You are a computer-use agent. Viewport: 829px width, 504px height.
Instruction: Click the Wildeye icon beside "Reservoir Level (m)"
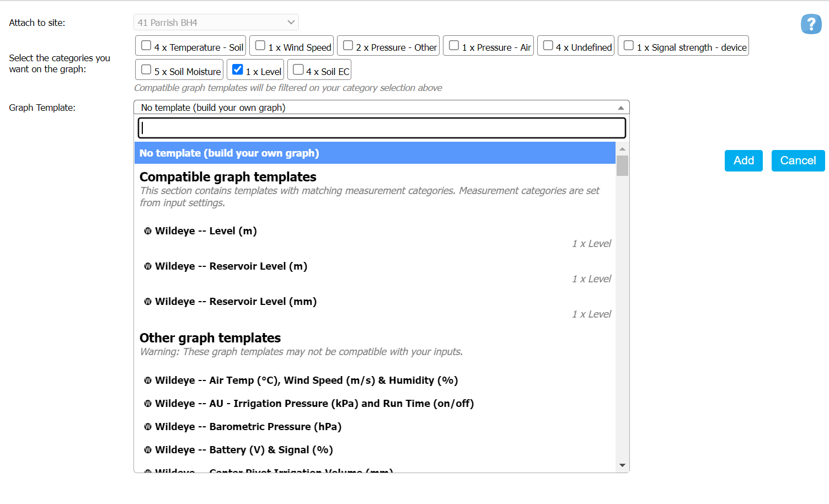[x=147, y=266]
